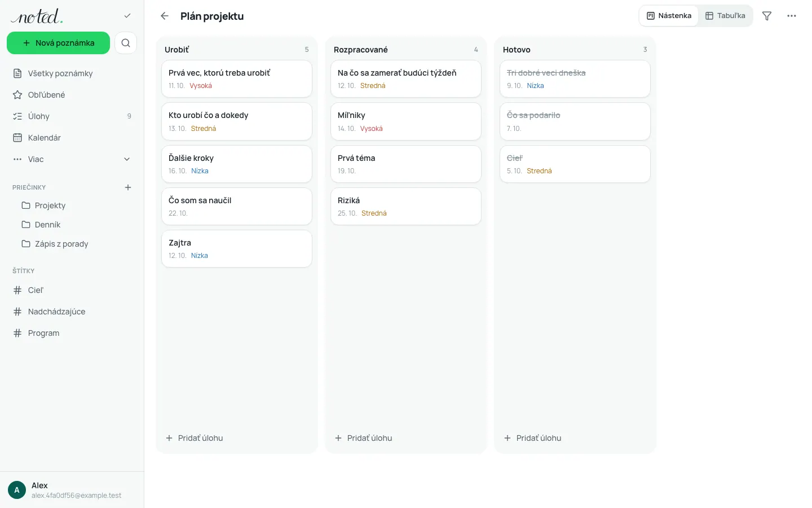Go back using the left arrow
The image size is (812, 508).
(x=165, y=16)
